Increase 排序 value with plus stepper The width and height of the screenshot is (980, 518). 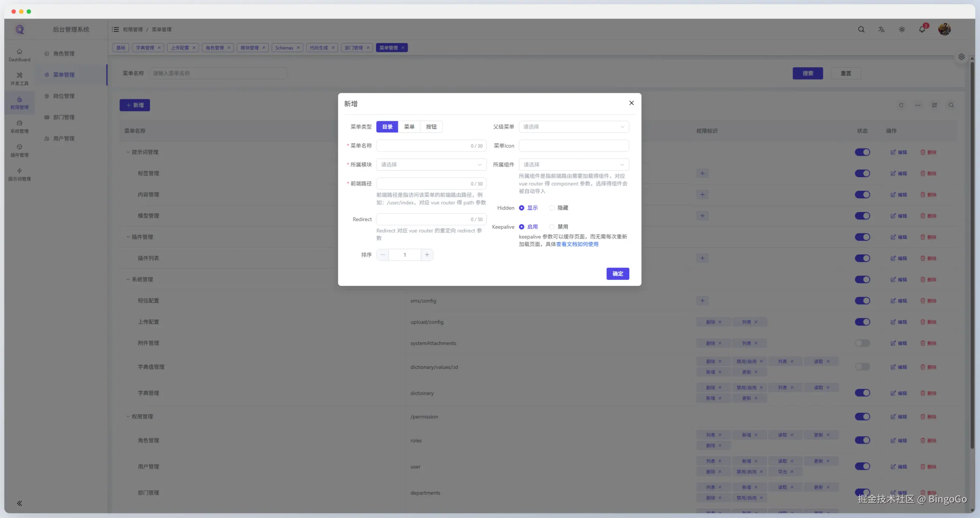point(427,255)
